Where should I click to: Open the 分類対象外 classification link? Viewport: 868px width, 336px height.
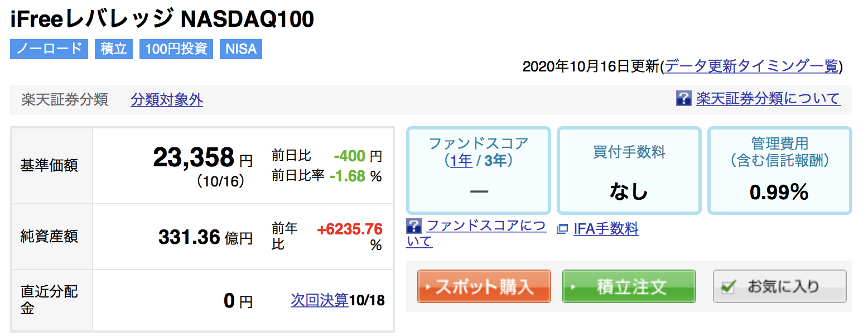click(x=167, y=100)
